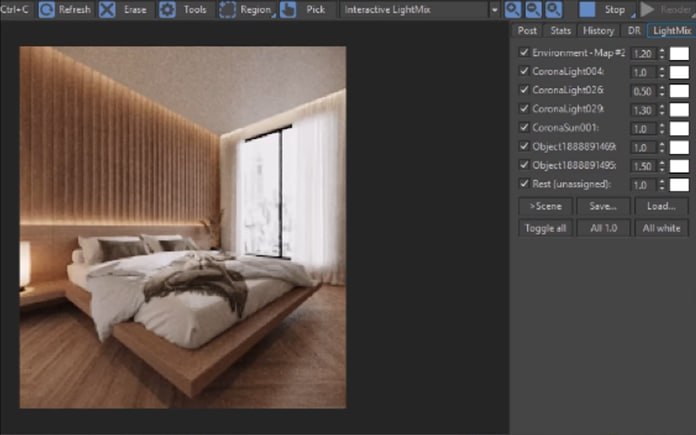
Task: Click the zoom to fit magnifier icon
Action: 554,9
